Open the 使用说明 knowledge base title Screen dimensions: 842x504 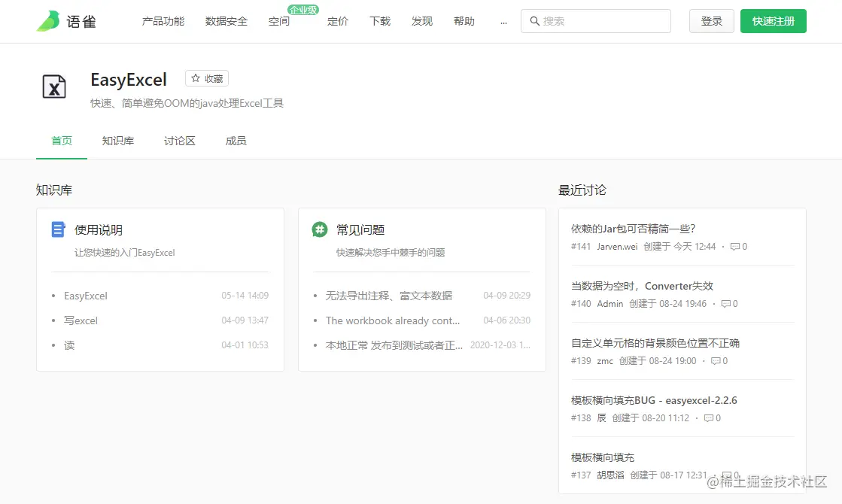point(99,229)
